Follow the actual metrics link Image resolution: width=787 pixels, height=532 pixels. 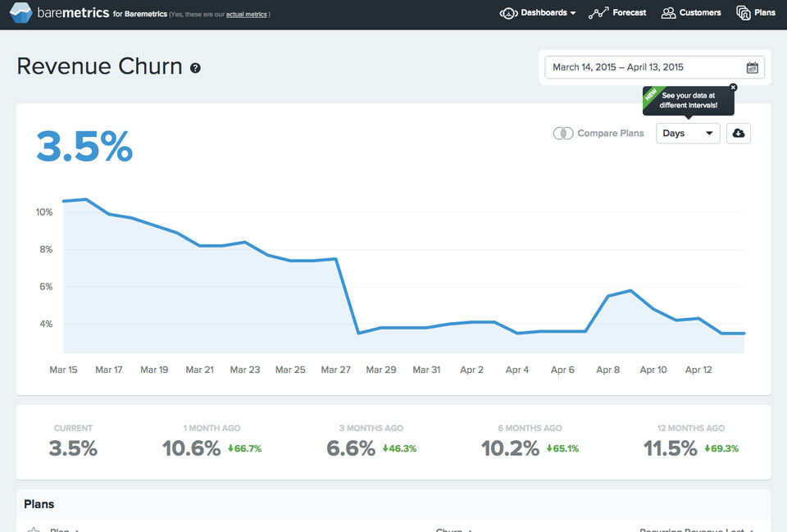point(247,15)
